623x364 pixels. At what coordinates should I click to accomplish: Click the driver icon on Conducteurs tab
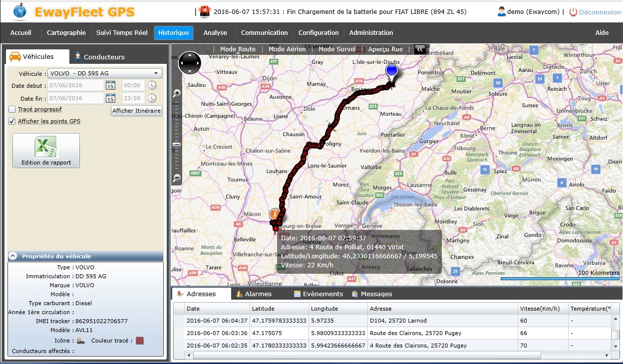click(x=78, y=57)
